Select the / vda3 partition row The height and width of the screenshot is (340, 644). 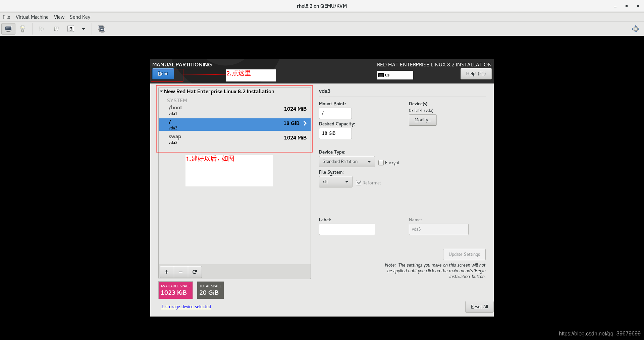click(x=234, y=124)
